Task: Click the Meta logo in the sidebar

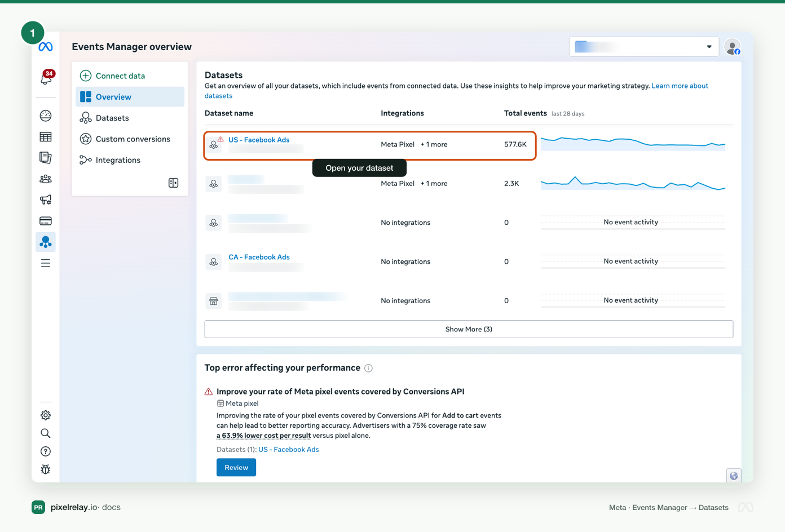Action: tap(46, 47)
